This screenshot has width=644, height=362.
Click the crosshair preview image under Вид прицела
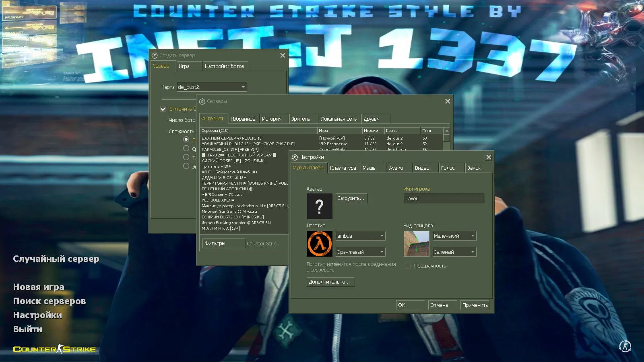tap(417, 243)
